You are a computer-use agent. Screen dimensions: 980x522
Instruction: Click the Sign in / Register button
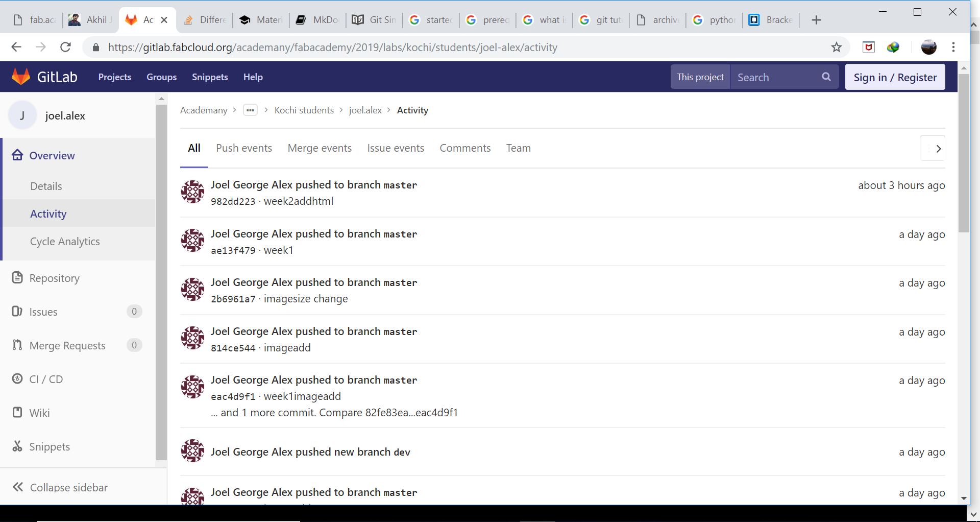(x=895, y=77)
